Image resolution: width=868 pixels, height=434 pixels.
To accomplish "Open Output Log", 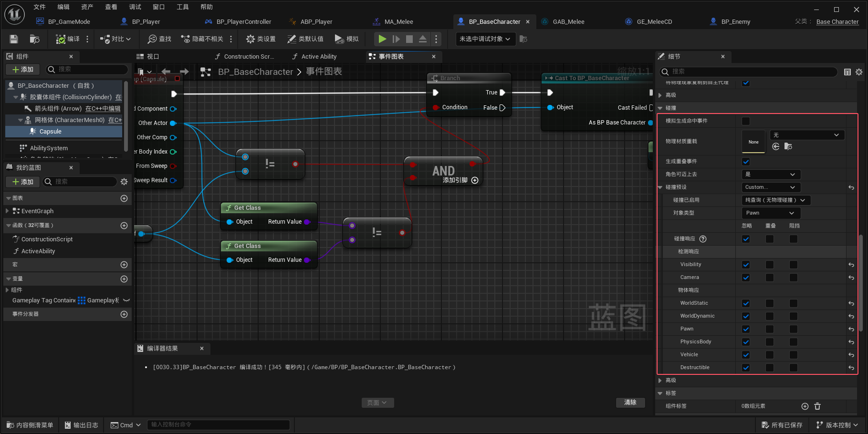I will (81, 425).
